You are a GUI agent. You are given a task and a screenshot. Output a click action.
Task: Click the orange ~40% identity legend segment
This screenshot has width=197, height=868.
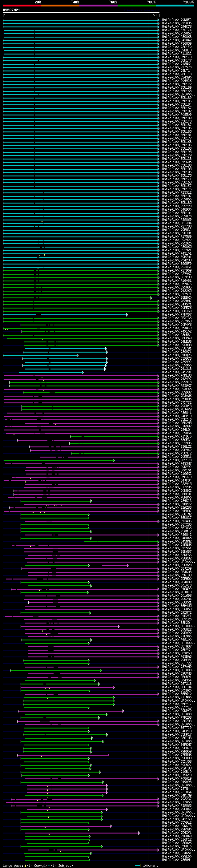click(60, 6)
